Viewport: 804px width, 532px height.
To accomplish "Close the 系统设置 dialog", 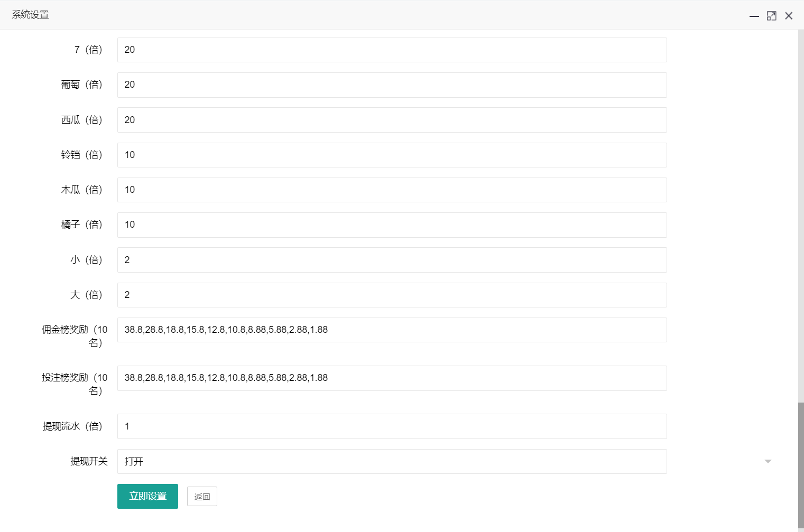I will tap(789, 16).
